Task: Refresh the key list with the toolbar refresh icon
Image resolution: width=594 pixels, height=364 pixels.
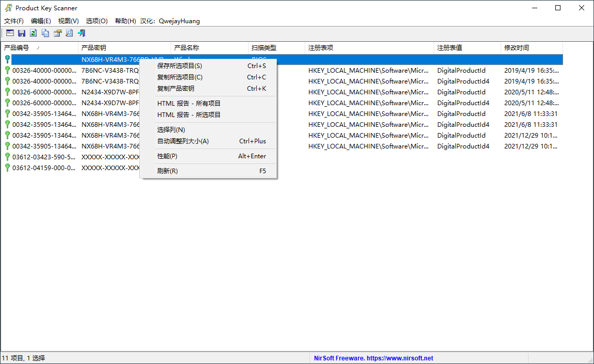Action: (x=33, y=32)
